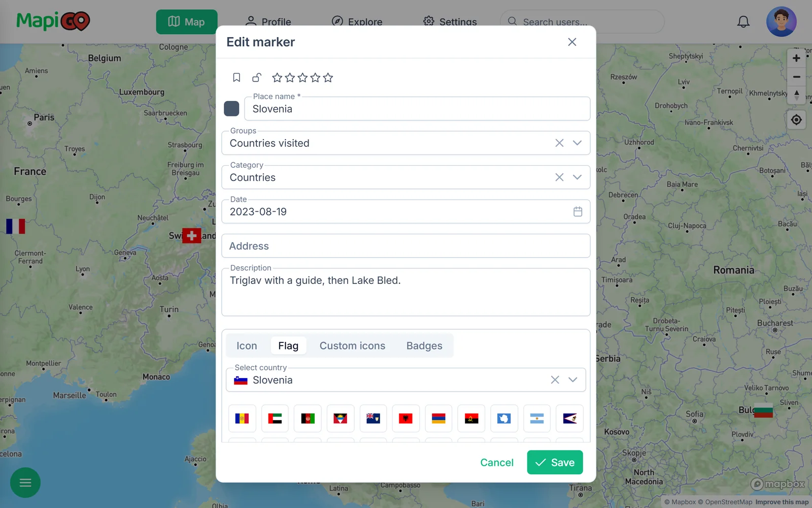Viewport: 812px width, 508px height.
Task: Switch to the Icon tab
Action: coord(247,346)
